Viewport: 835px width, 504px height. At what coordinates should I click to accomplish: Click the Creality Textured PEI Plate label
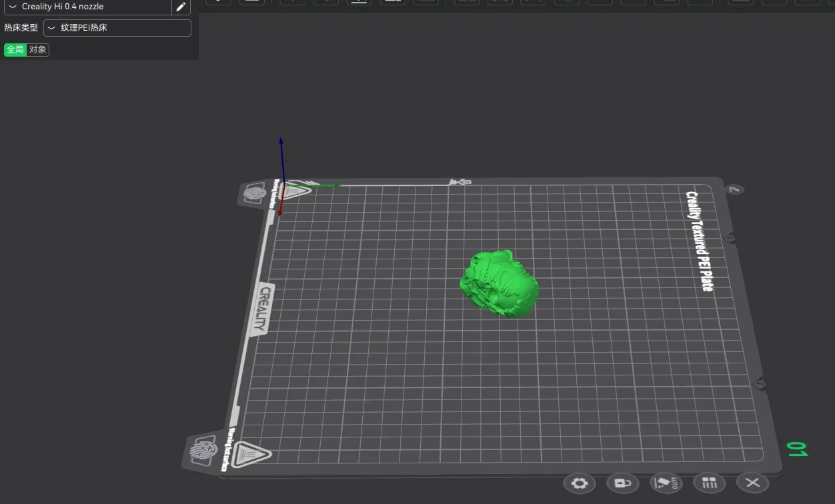699,241
